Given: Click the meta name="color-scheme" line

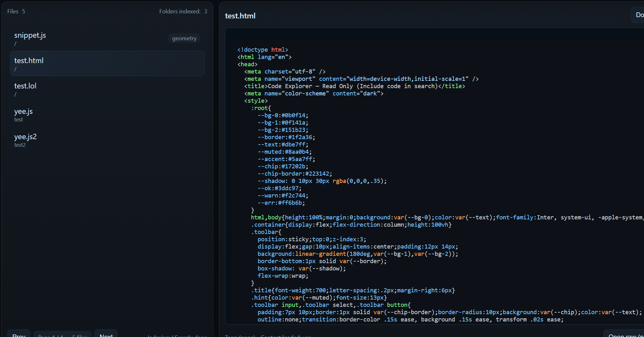Looking at the screenshot, I should 314,94.
